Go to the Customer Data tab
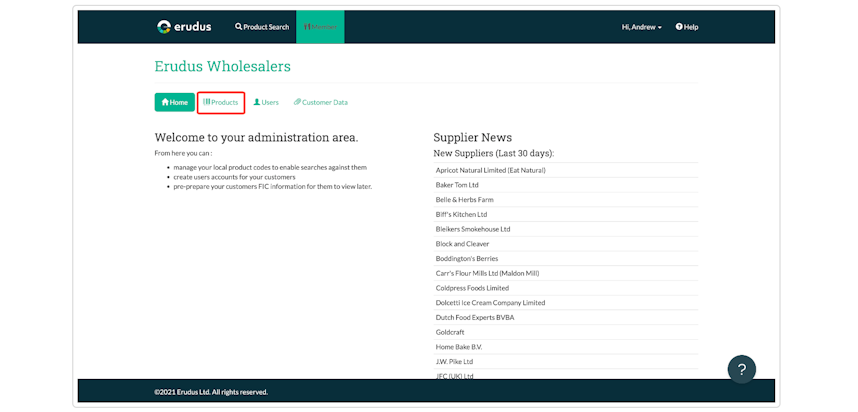 click(321, 102)
